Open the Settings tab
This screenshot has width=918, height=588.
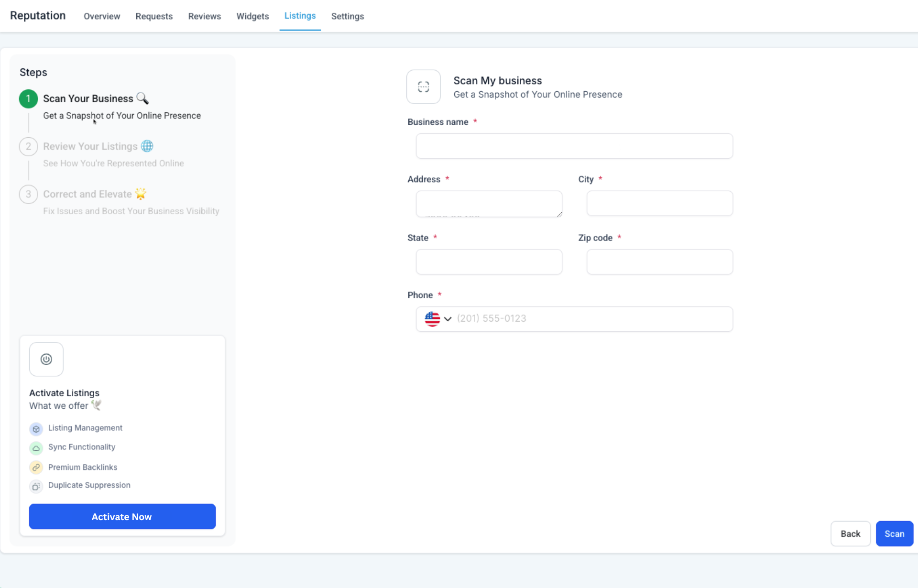348,16
